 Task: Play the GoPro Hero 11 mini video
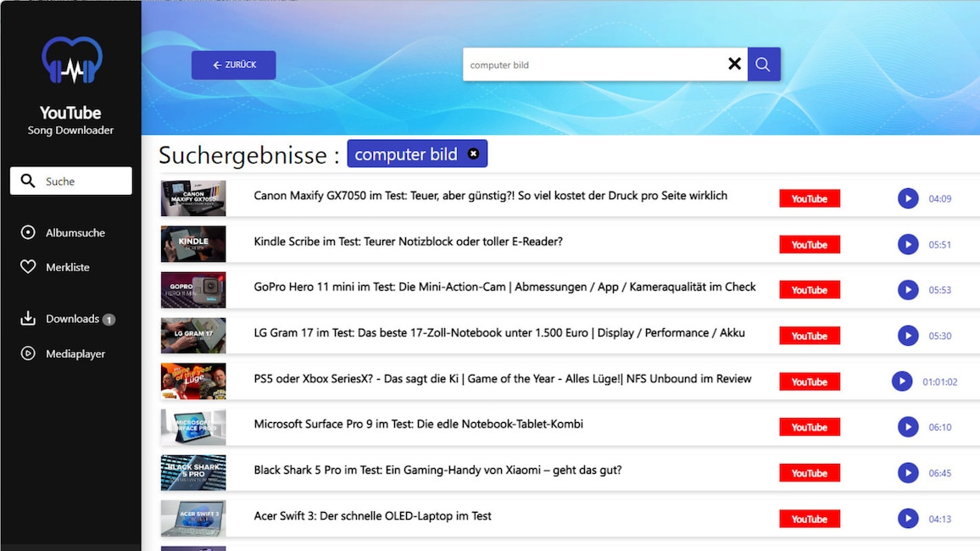click(908, 290)
